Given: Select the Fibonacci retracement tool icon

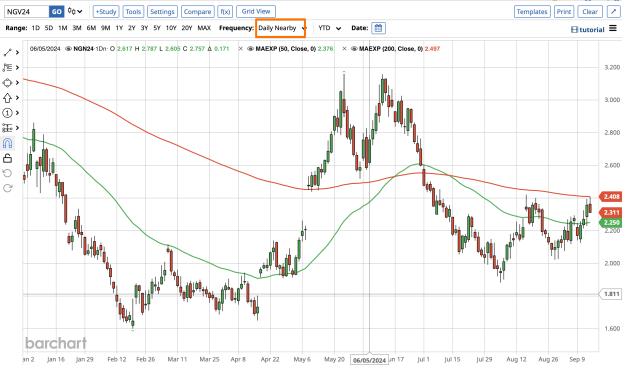Looking at the screenshot, I should click(7, 67).
